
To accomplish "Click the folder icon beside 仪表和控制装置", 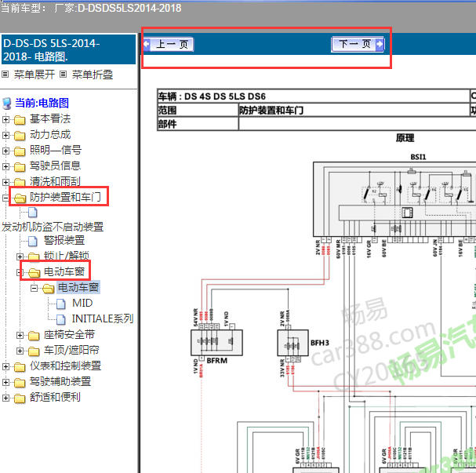I will coord(20,367).
